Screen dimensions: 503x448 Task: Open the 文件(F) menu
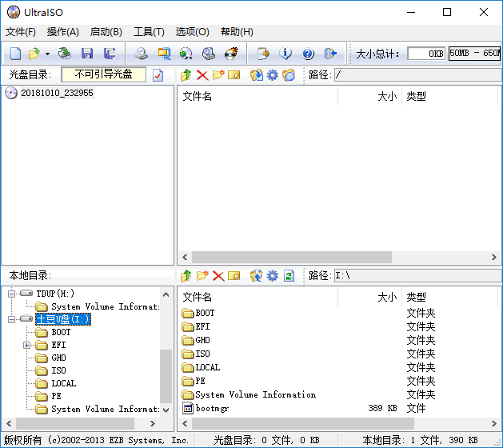21,32
